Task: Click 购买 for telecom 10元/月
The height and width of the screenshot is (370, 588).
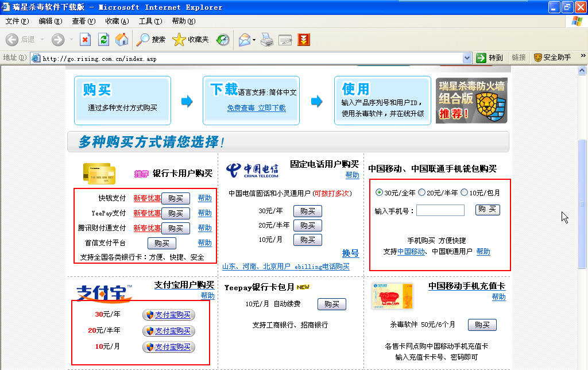Action: click(x=308, y=240)
